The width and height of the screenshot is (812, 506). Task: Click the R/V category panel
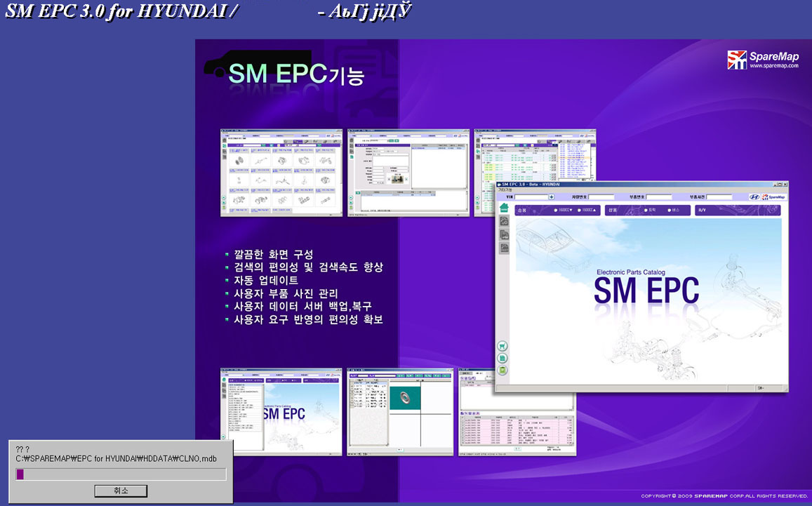point(737,210)
